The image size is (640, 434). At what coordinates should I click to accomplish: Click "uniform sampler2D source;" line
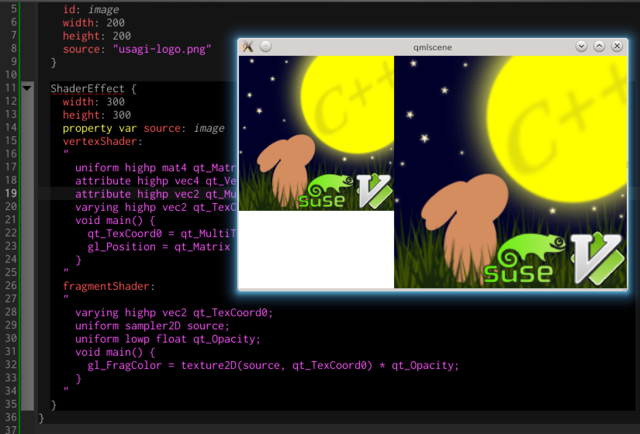[x=152, y=326]
